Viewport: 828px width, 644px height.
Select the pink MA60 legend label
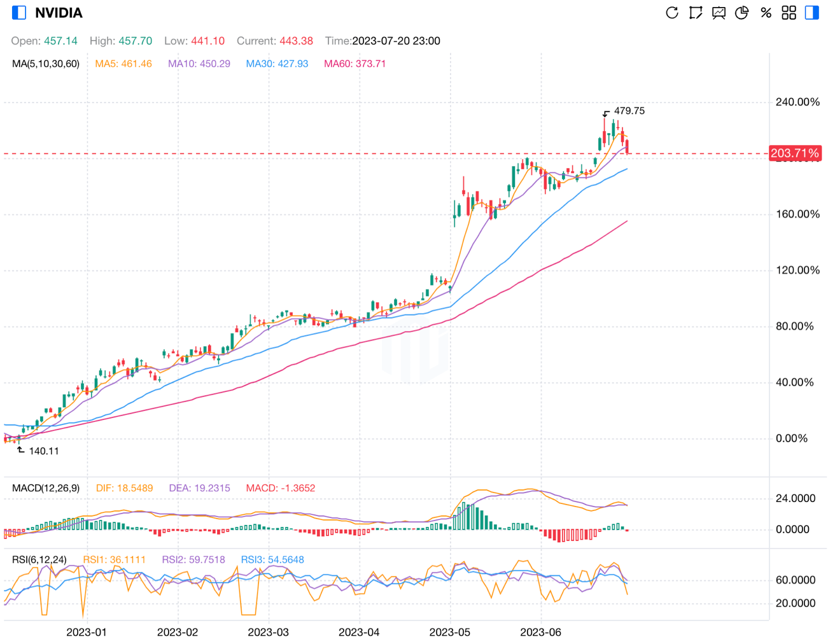click(x=355, y=64)
